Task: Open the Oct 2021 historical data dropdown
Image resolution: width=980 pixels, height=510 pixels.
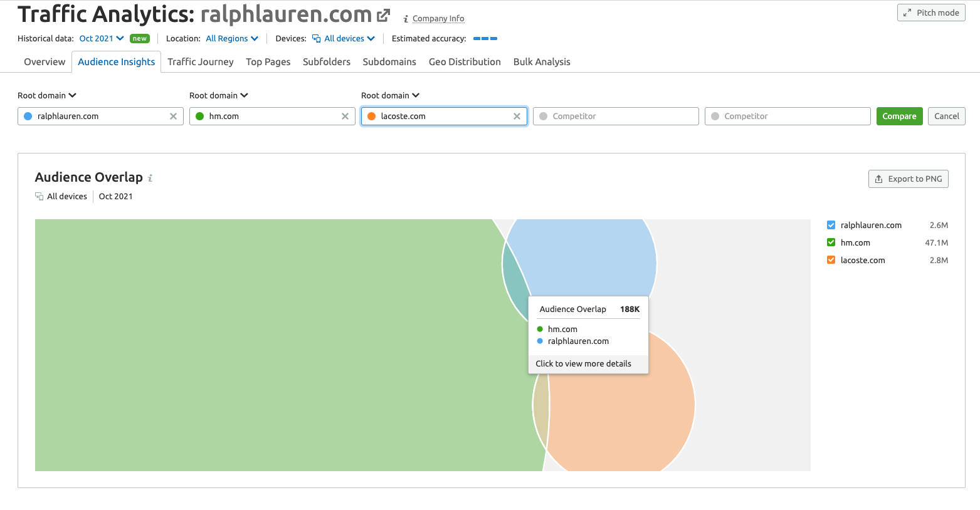Action: tap(102, 39)
